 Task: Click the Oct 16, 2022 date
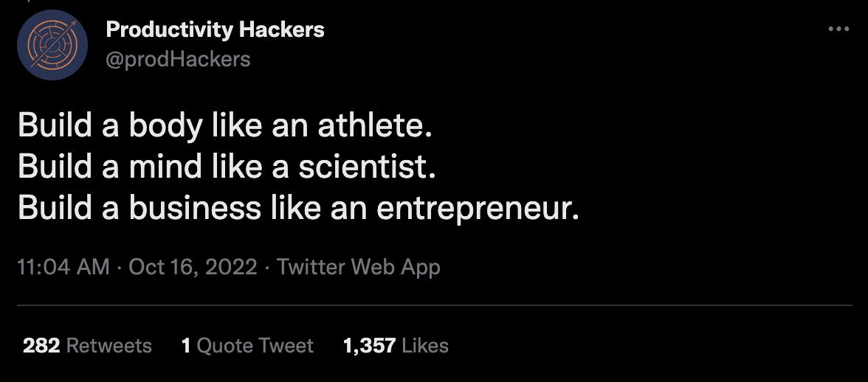tap(193, 267)
